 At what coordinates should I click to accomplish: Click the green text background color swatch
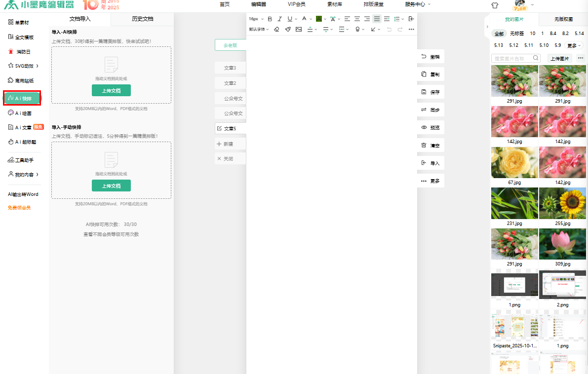(319, 19)
